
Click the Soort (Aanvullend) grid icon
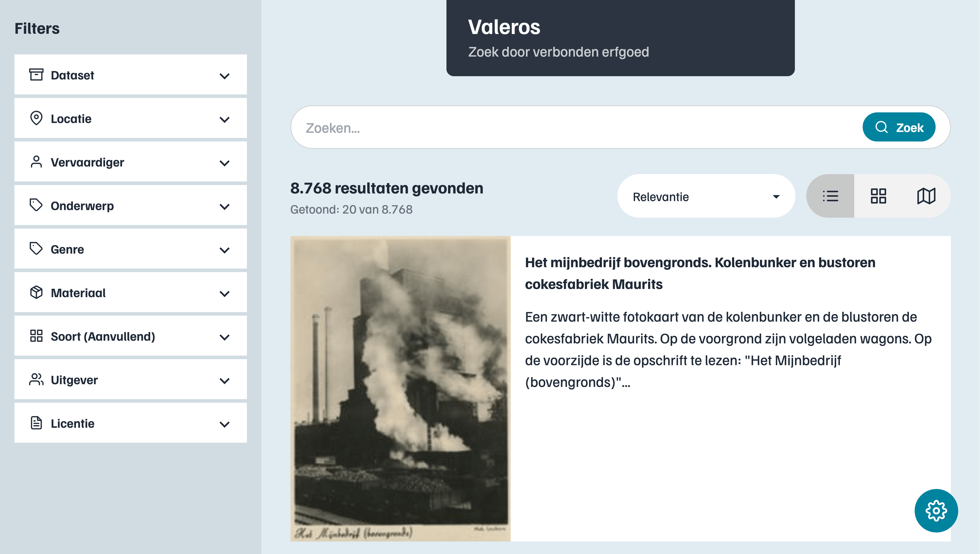pyautogui.click(x=36, y=336)
